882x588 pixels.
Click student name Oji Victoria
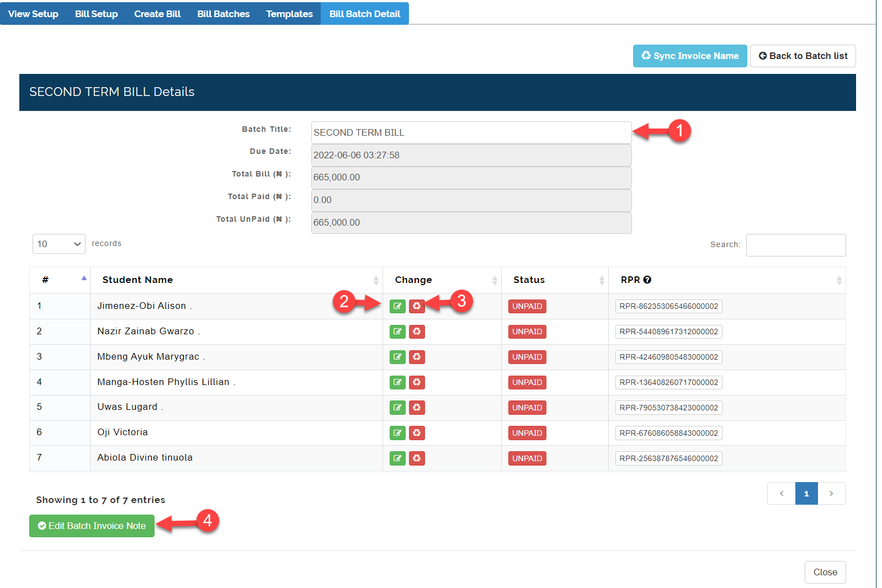[123, 432]
